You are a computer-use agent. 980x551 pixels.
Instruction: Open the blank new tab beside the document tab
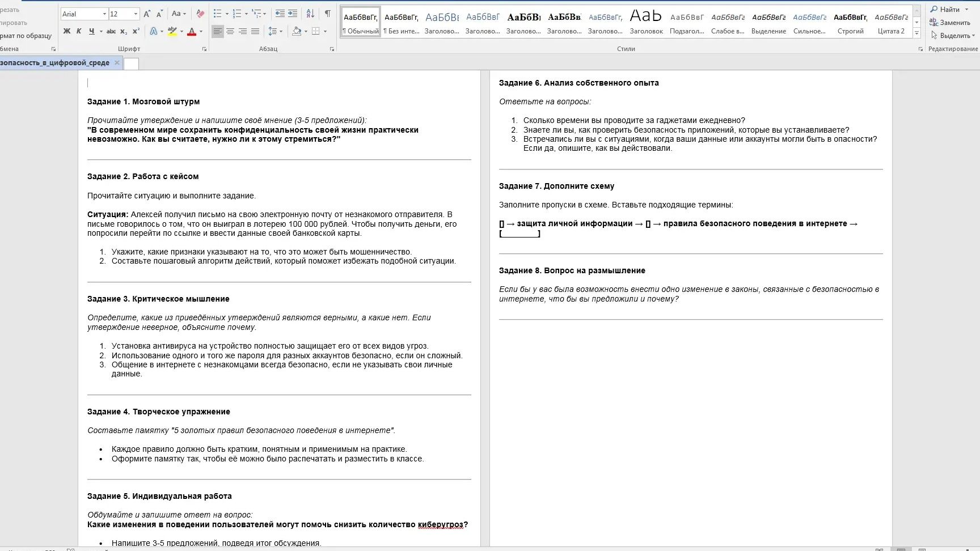point(131,63)
